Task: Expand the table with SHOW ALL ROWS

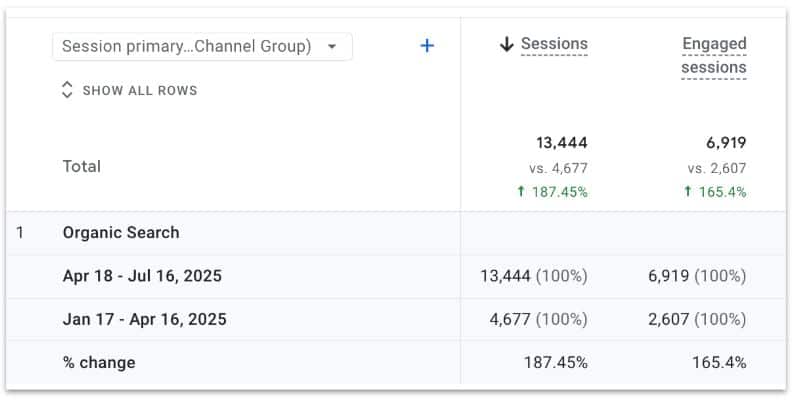Action: [139, 90]
